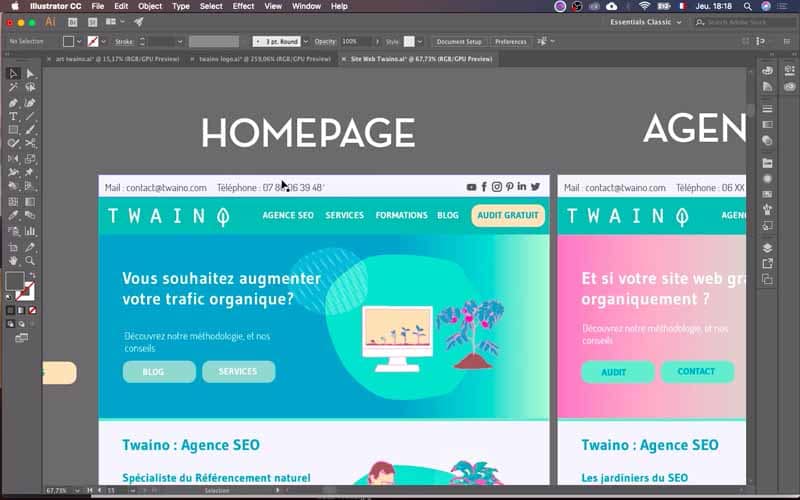The height and width of the screenshot is (500, 800).
Task: Switch to art twaino.ai tab
Action: click(117, 59)
